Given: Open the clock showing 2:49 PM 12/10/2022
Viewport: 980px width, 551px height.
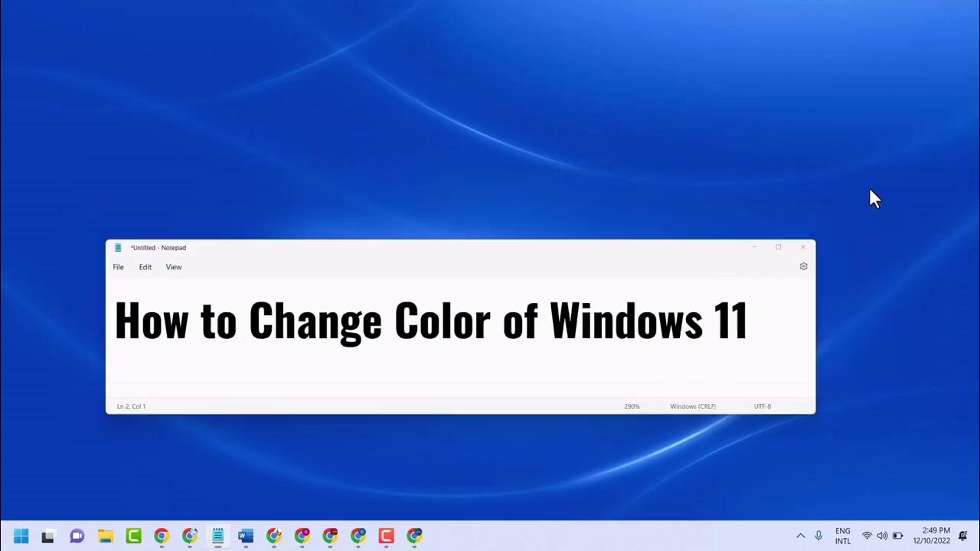Looking at the screenshot, I should tap(932, 536).
